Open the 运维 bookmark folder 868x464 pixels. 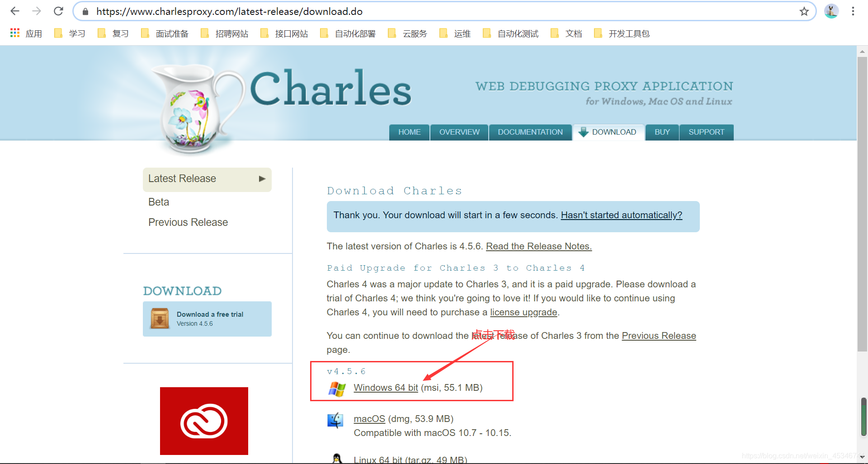[x=455, y=33]
